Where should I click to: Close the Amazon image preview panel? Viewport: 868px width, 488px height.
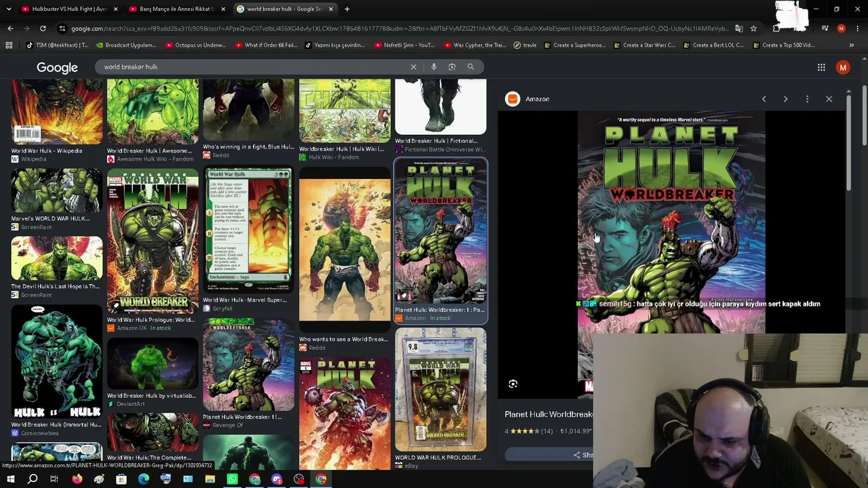(829, 99)
